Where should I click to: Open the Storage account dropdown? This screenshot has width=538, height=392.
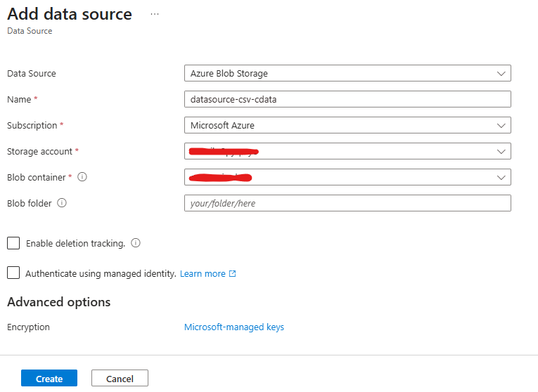[x=347, y=151]
